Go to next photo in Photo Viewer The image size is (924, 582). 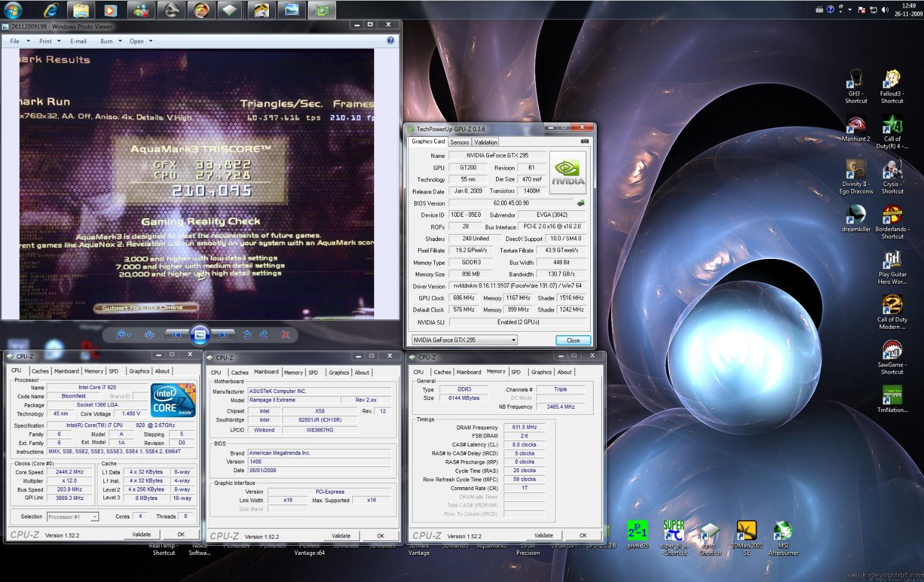223,335
